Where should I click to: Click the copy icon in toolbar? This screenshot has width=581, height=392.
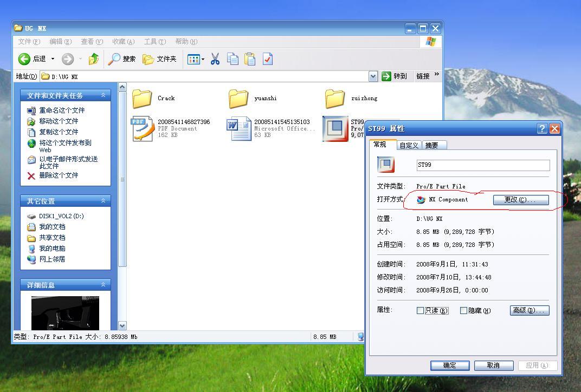(x=233, y=59)
